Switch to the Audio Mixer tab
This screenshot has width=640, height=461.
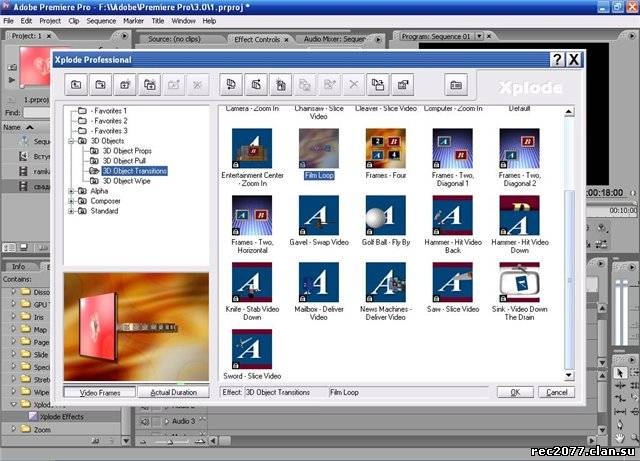335,39
